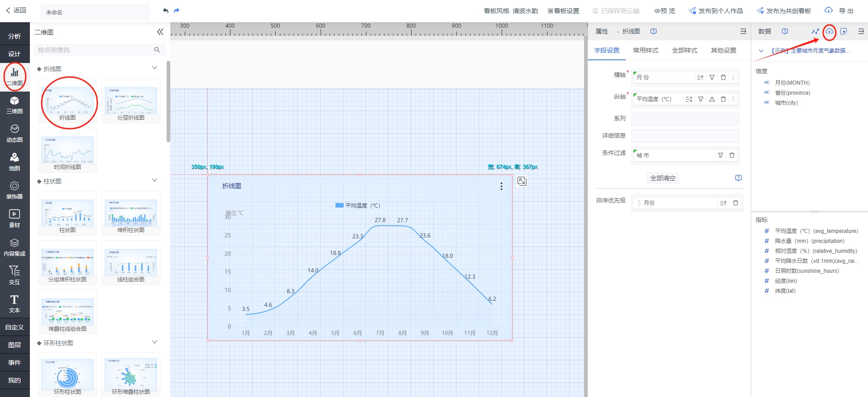Click the sort icon on 横轴 月份 field
Screen dimensions: 868x397
[700, 77]
